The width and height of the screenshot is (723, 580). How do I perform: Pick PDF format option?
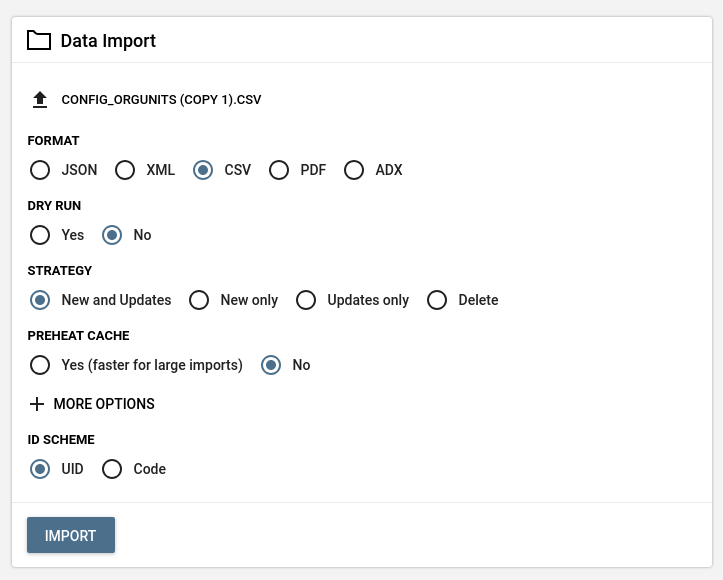click(279, 170)
